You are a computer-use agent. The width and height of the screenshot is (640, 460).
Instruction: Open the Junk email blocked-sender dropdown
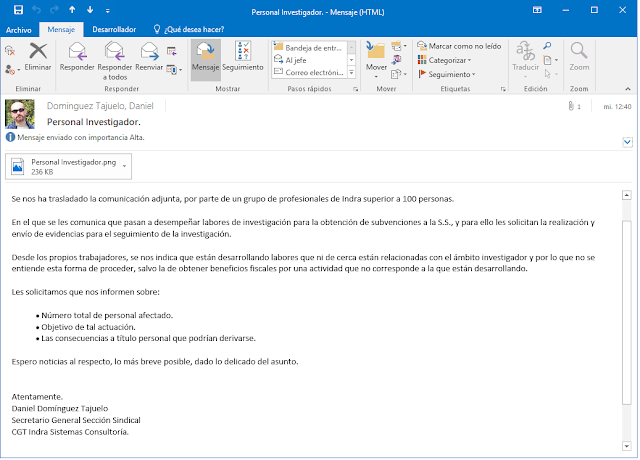click(x=13, y=70)
